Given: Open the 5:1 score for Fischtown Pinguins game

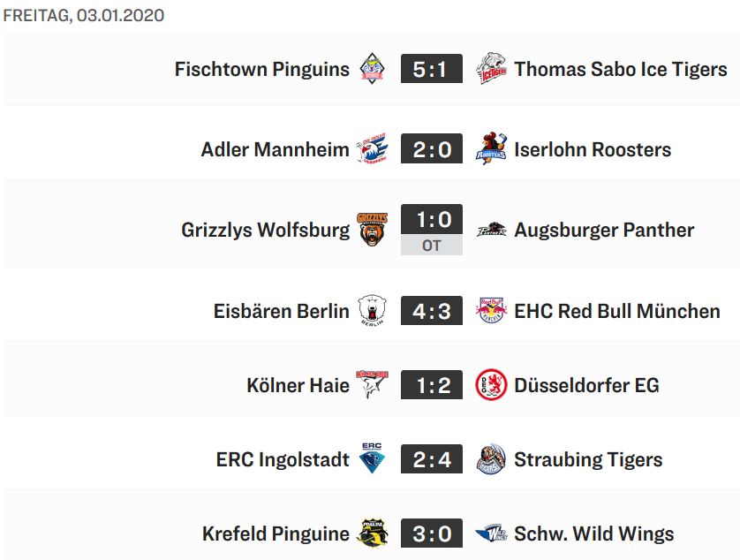Looking at the screenshot, I should [431, 69].
